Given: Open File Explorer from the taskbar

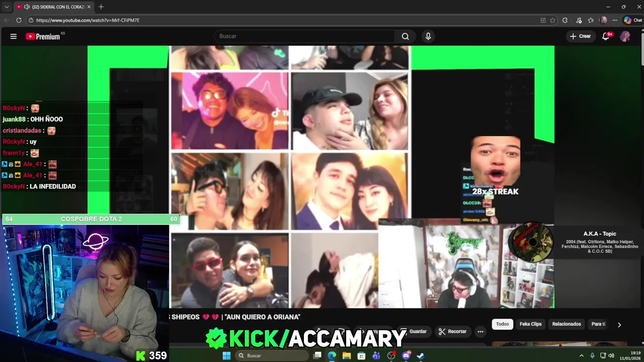Looking at the screenshot, I should point(347,355).
